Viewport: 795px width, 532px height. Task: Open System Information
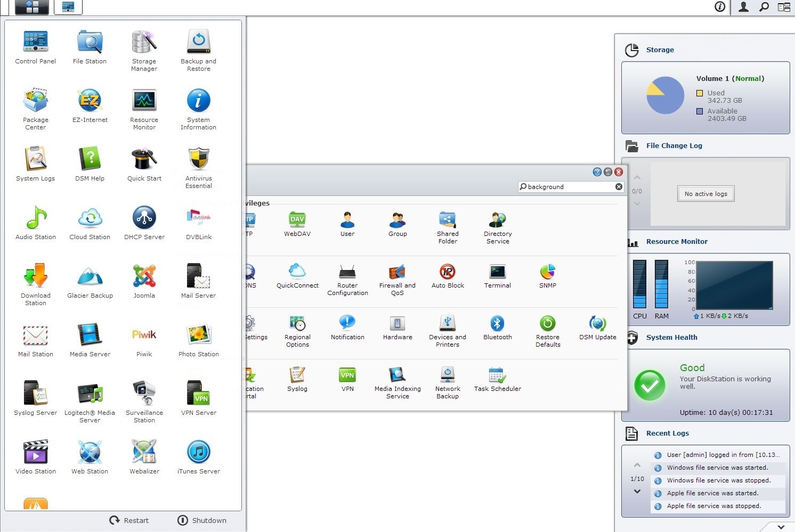[x=199, y=109]
